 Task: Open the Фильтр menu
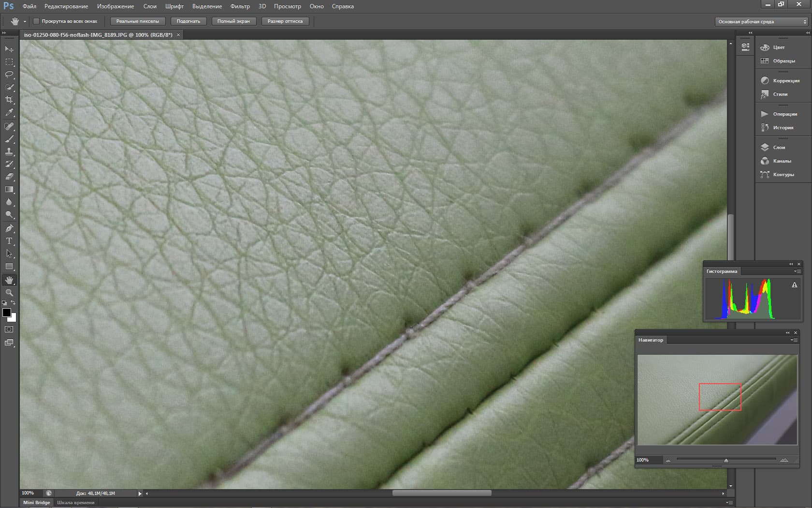240,6
